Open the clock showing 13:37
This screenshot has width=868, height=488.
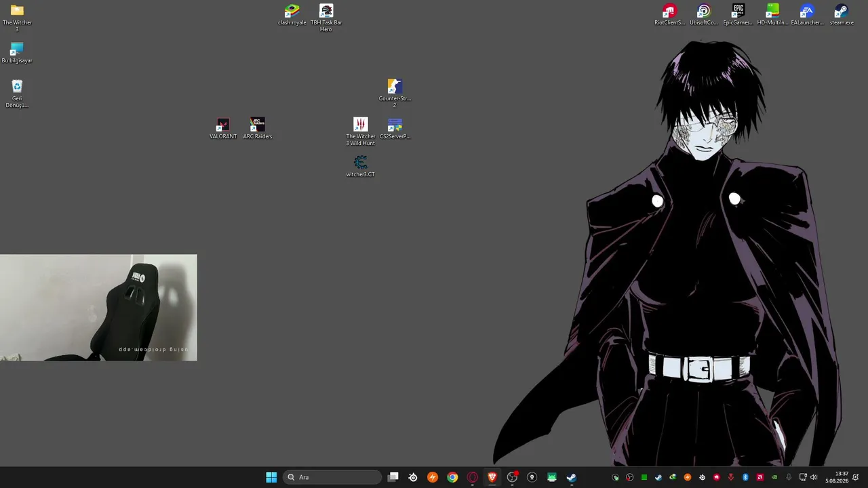point(837,477)
